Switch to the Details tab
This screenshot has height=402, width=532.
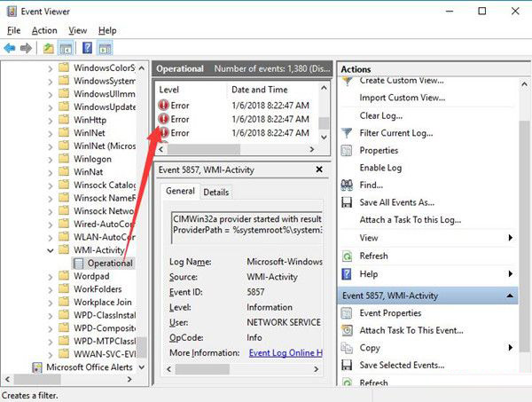(216, 193)
